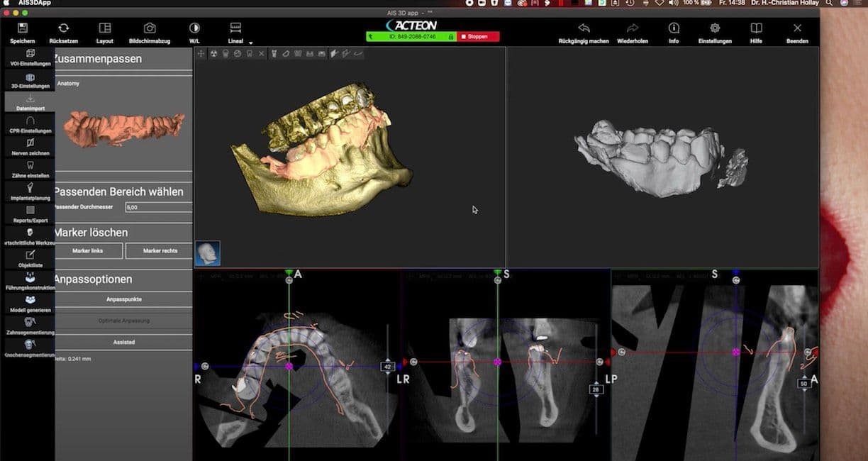Open Nerven zeichnen in the sidebar
The width and height of the screenshot is (868, 461).
tap(30, 147)
